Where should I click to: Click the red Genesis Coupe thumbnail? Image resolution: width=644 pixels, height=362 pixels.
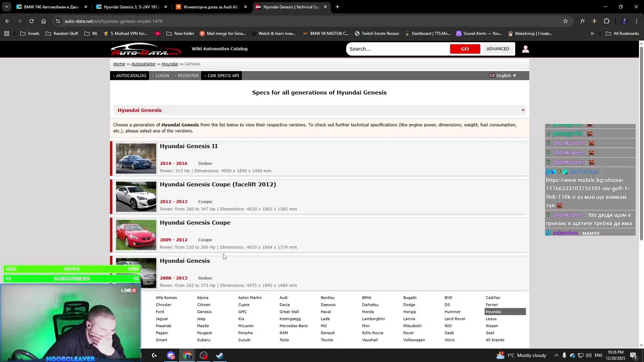coord(136,235)
